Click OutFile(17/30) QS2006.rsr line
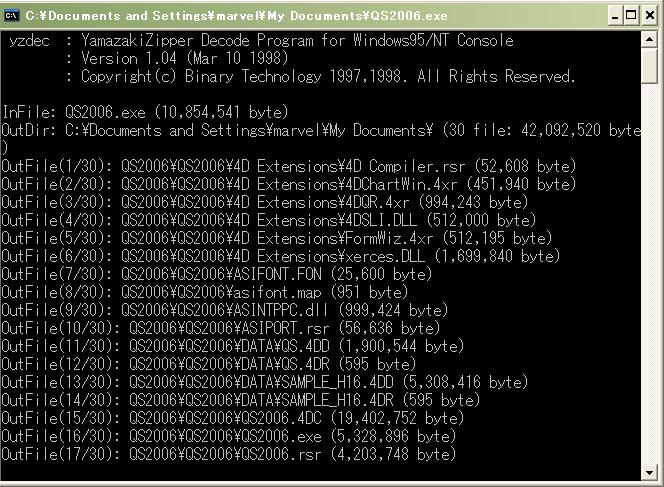The height and width of the screenshot is (487, 664). 229,454
